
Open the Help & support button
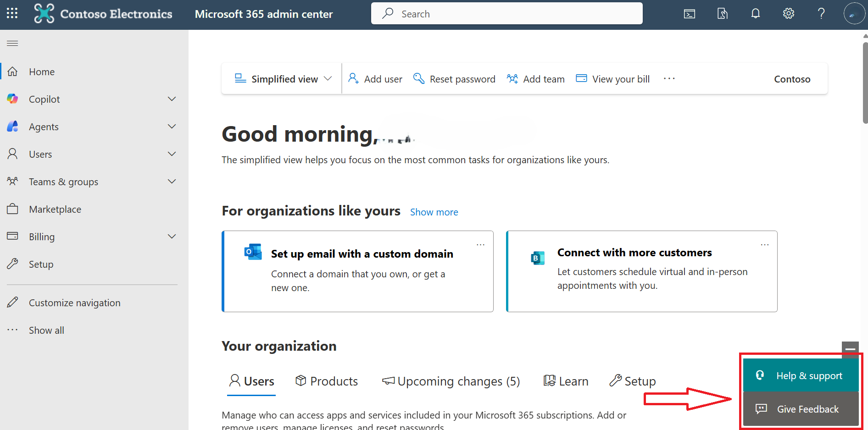point(801,375)
